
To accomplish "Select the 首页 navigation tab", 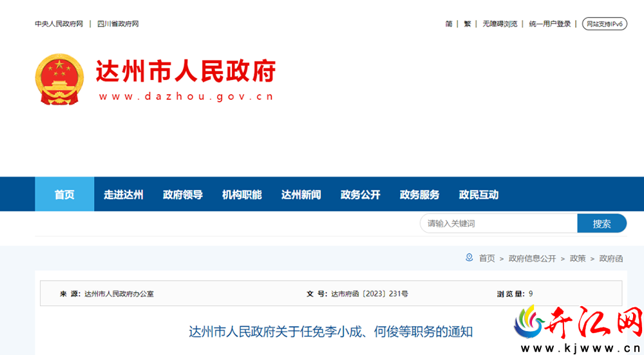I will [x=64, y=195].
